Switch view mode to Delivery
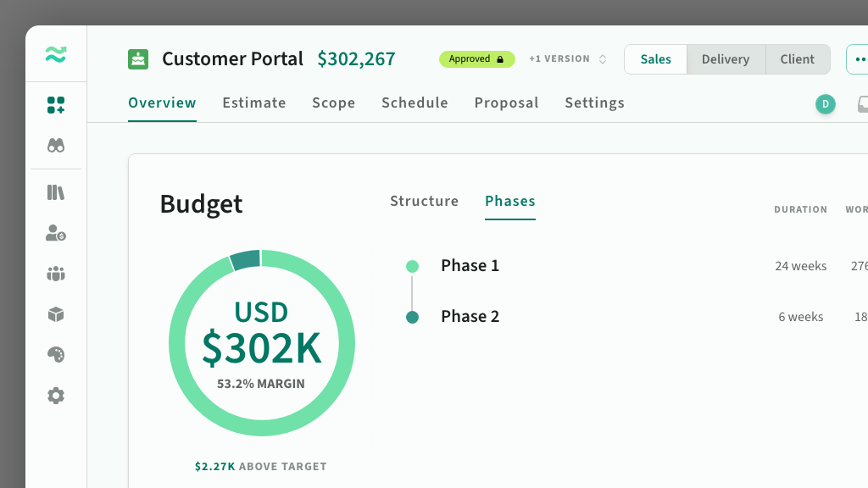Image resolution: width=868 pixels, height=488 pixels. (x=726, y=59)
